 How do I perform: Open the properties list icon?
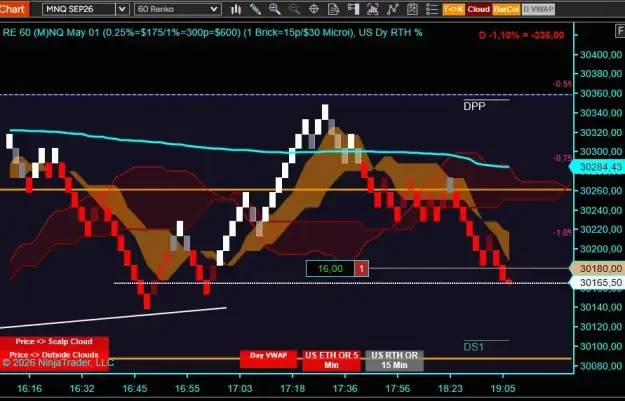pyautogui.click(x=432, y=9)
